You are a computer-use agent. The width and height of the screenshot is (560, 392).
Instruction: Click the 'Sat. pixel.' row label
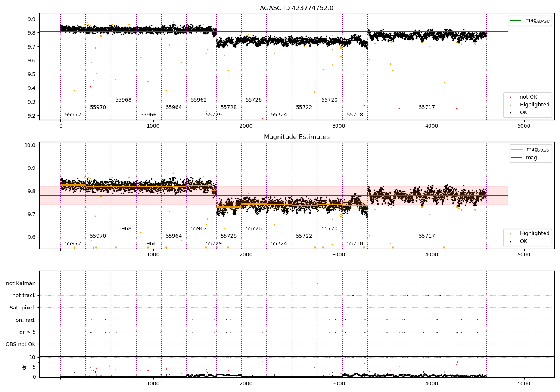(23, 308)
